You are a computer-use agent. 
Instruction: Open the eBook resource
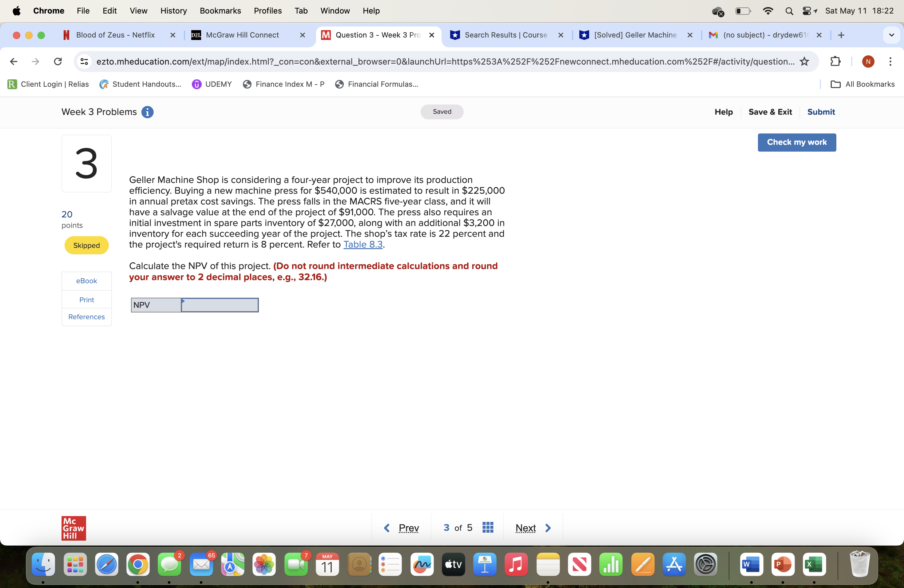pos(87,281)
